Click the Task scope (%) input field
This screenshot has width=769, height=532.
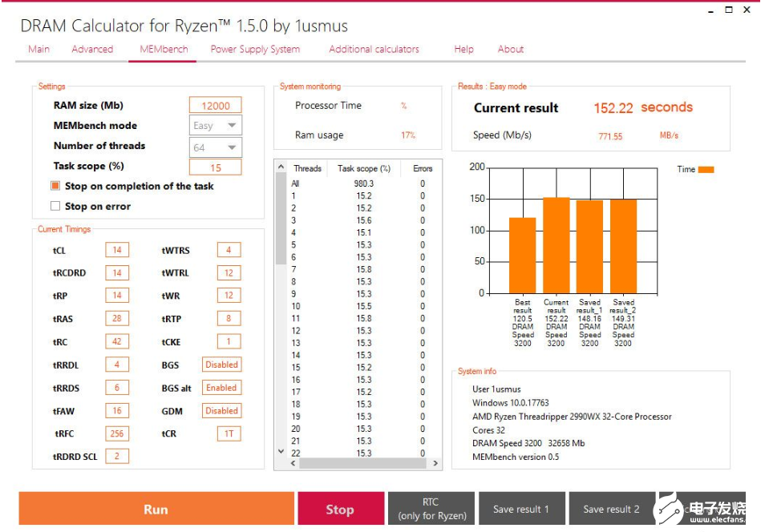215,167
